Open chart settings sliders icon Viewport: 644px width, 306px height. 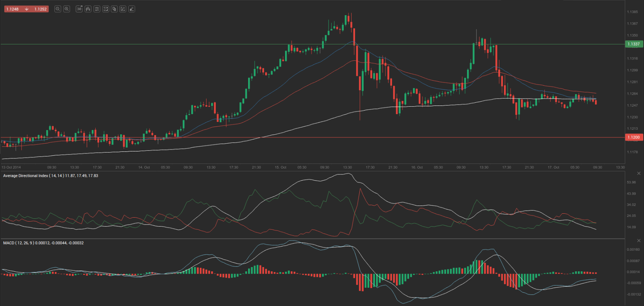[x=97, y=9]
